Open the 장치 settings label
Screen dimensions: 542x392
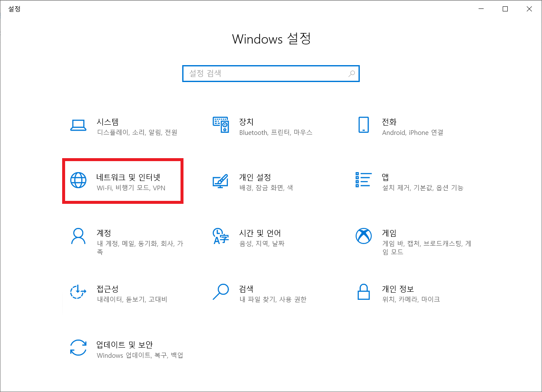[246, 122]
